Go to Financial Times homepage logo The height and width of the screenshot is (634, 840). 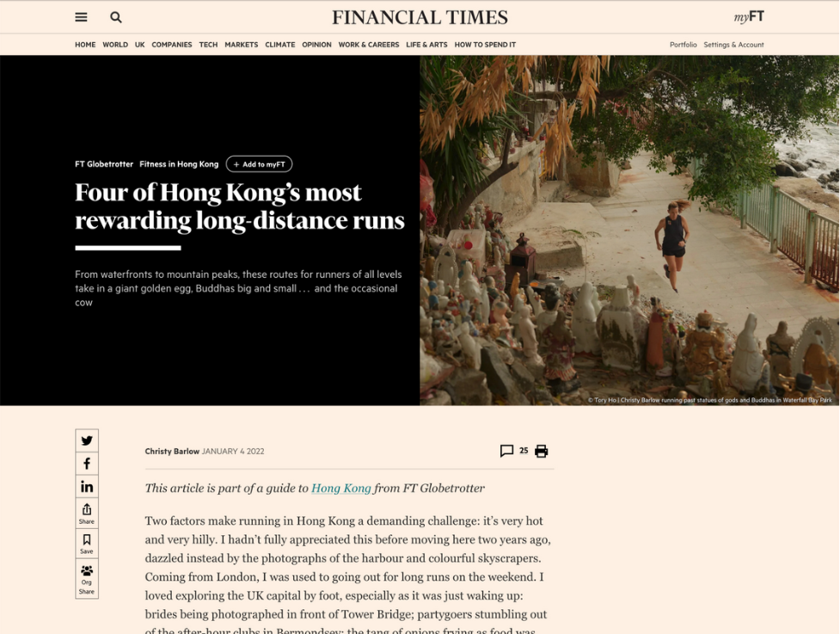click(x=420, y=17)
